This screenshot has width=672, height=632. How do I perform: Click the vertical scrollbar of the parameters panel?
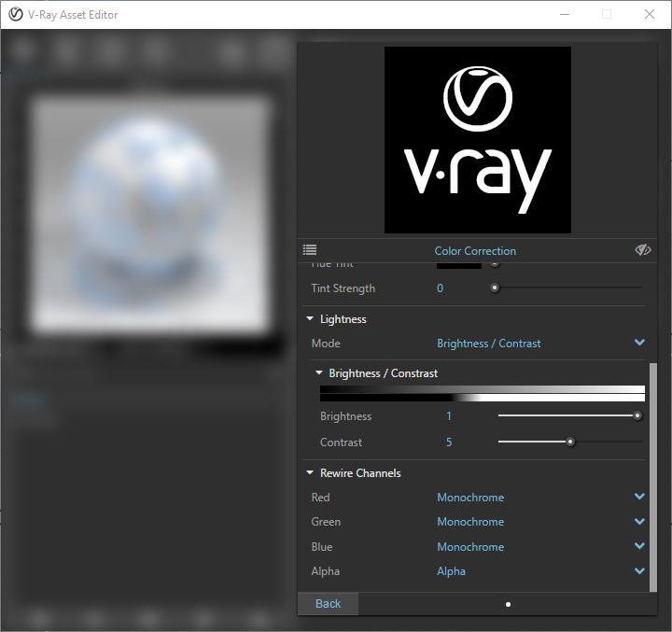pyautogui.click(x=653, y=477)
